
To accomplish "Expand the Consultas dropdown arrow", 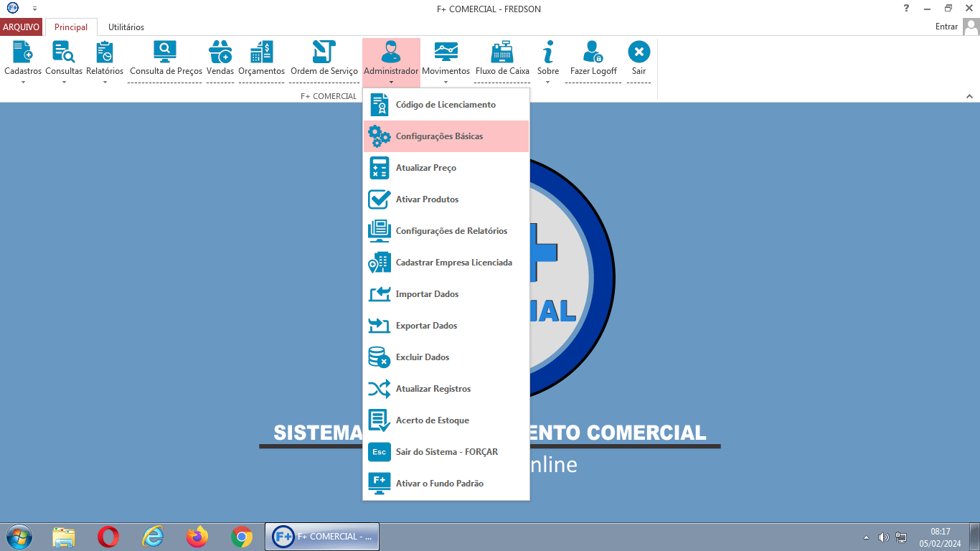I will [64, 82].
